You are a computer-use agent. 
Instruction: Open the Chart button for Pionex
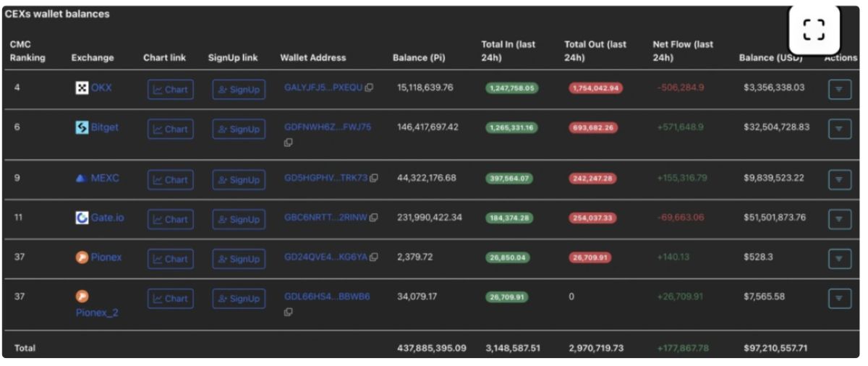coord(171,259)
